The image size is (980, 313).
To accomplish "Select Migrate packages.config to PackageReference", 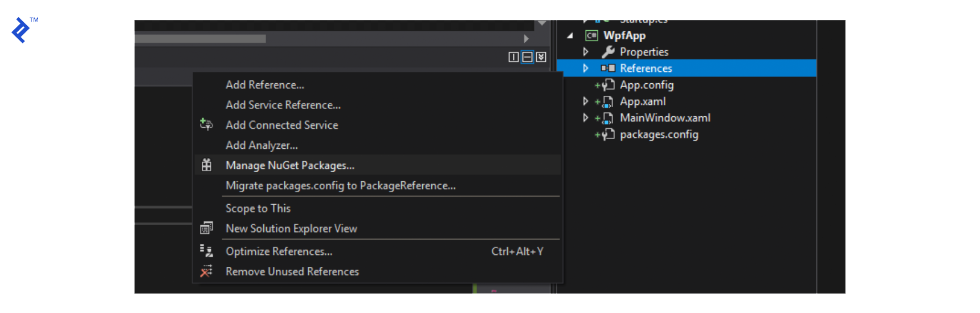I will (341, 186).
